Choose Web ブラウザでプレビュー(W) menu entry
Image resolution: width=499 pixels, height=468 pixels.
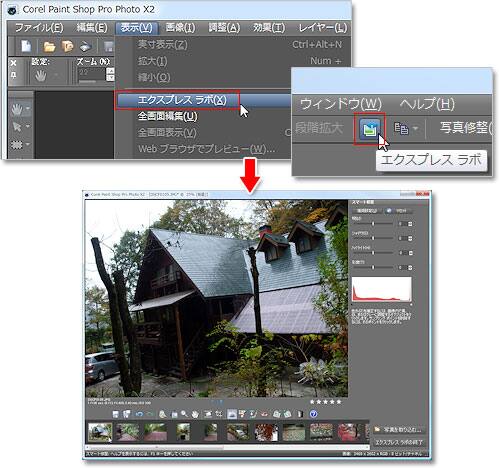[206, 149]
